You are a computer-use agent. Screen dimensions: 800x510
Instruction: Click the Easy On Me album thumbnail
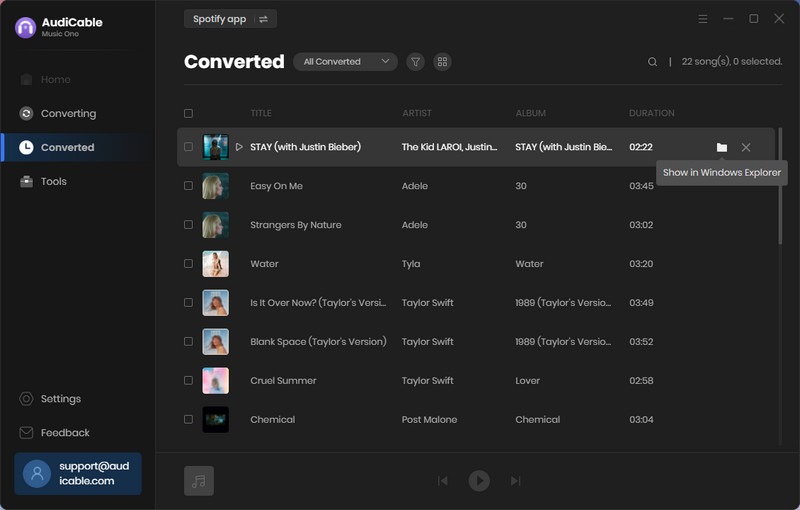[215, 186]
